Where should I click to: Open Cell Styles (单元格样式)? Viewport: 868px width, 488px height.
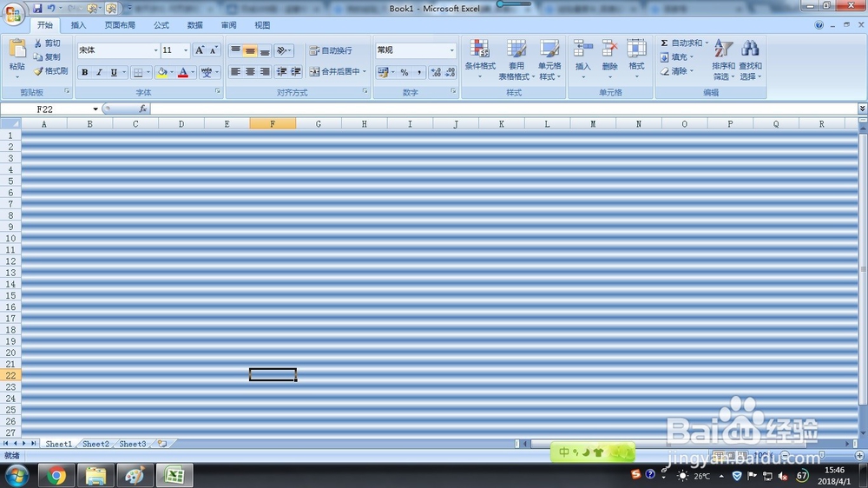click(549, 59)
